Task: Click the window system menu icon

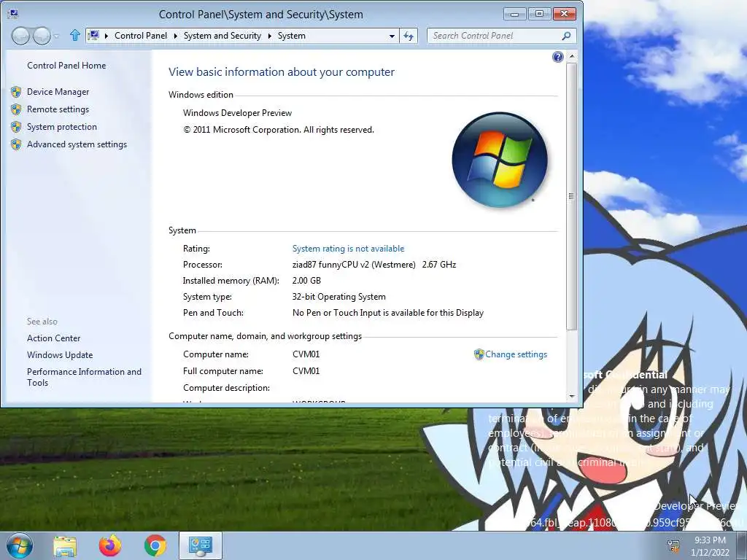Action: [13, 14]
